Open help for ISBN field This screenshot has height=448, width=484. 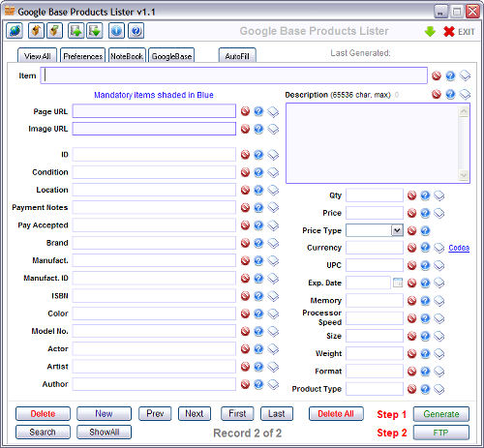pos(258,296)
